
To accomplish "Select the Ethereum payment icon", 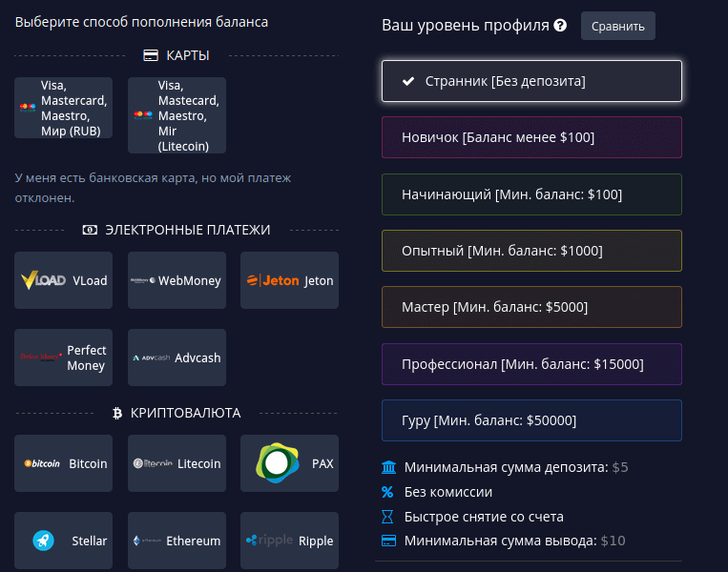I will (x=149, y=541).
